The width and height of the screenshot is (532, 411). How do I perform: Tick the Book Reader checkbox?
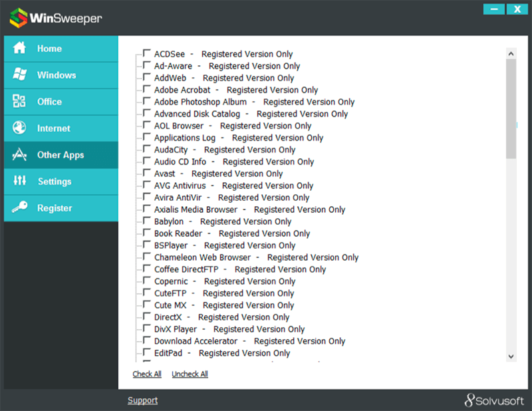(146, 233)
